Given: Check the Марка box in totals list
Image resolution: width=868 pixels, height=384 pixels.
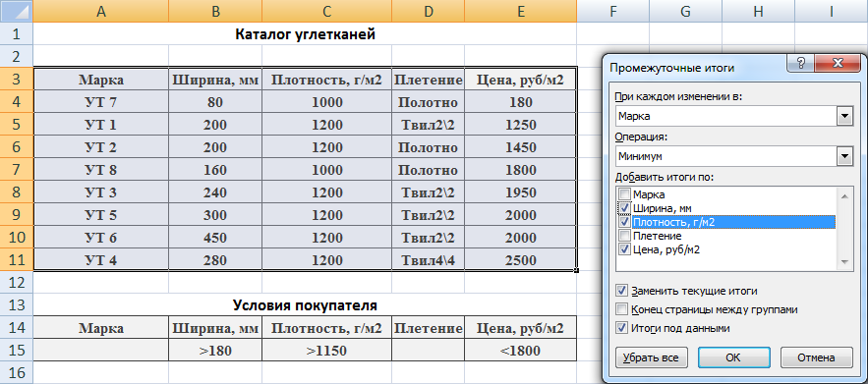Looking at the screenshot, I should coord(625,194).
